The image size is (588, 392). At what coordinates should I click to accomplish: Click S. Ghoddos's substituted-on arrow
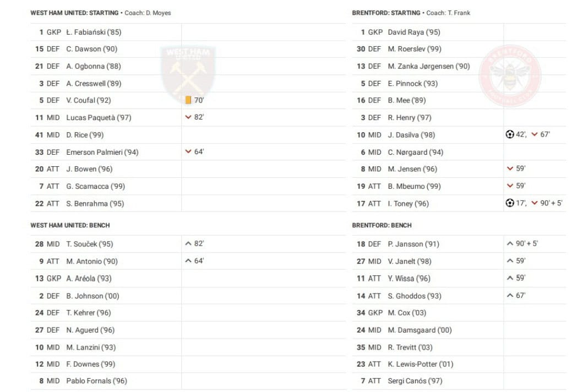[x=510, y=295]
